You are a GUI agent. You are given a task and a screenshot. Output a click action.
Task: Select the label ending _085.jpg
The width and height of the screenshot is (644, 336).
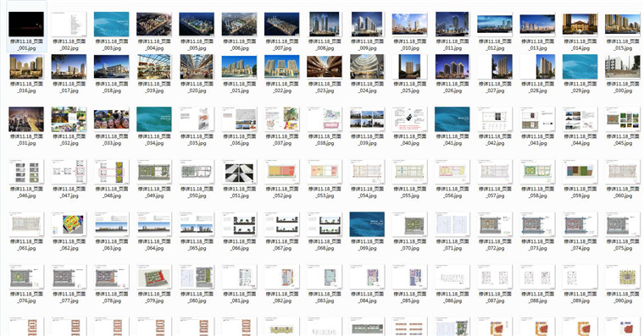coord(409,297)
